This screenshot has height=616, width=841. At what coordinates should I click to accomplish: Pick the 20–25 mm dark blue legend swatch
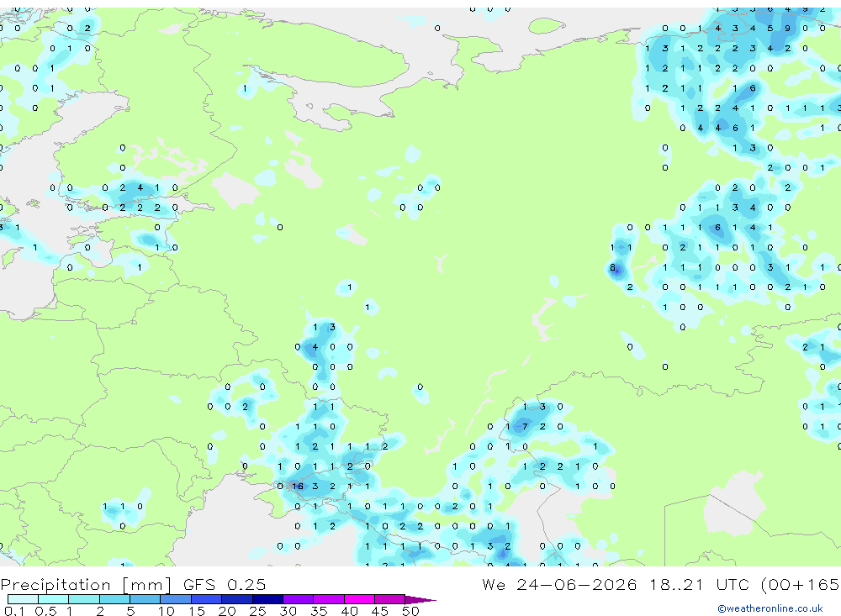click(236, 599)
